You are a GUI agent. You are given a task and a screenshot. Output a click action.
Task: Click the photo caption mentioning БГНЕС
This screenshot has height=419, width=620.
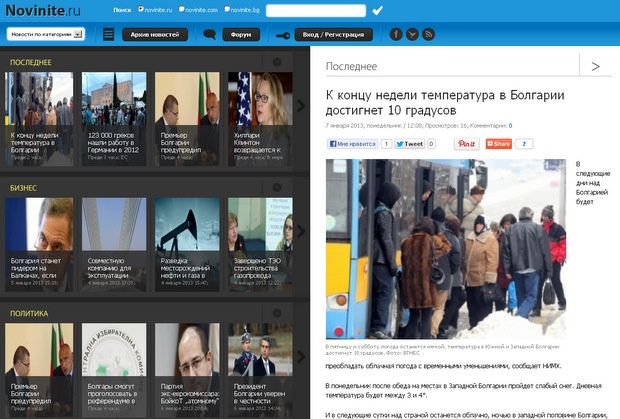442,349
